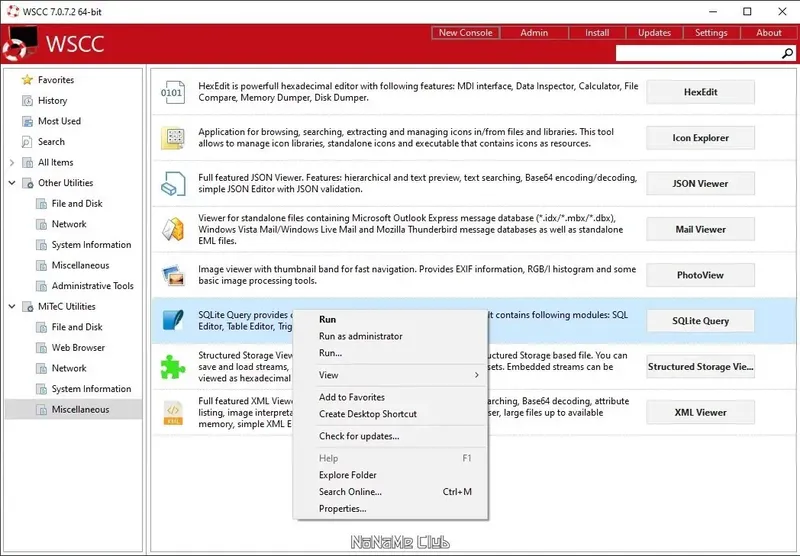The image size is (800, 556).
Task: Launch HexEdit via its button
Action: [x=701, y=92]
